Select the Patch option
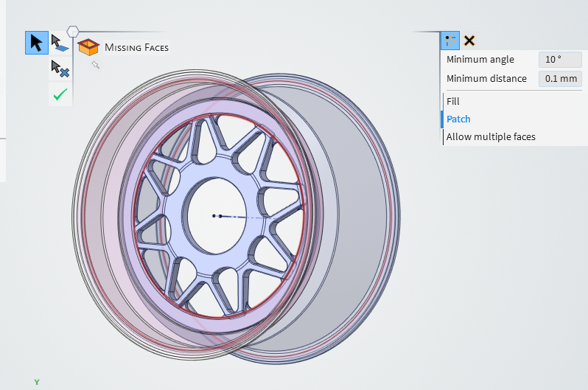 pyautogui.click(x=458, y=119)
